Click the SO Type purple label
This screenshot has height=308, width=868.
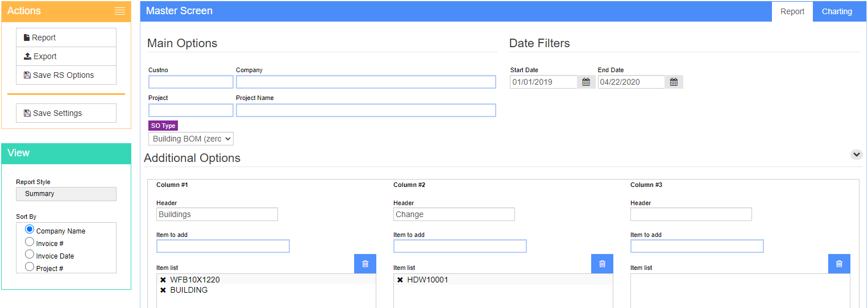pyautogui.click(x=163, y=126)
